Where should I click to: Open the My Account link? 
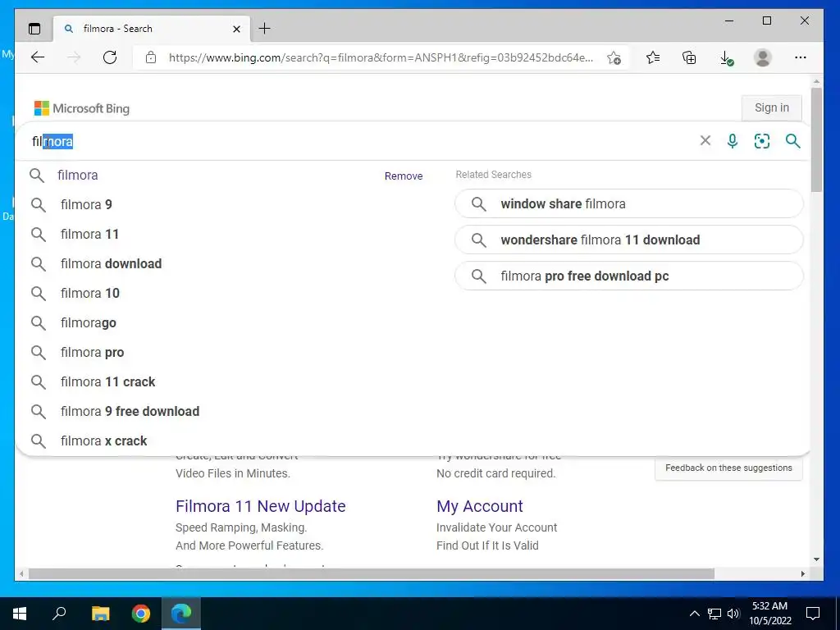[x=479, y=505]
